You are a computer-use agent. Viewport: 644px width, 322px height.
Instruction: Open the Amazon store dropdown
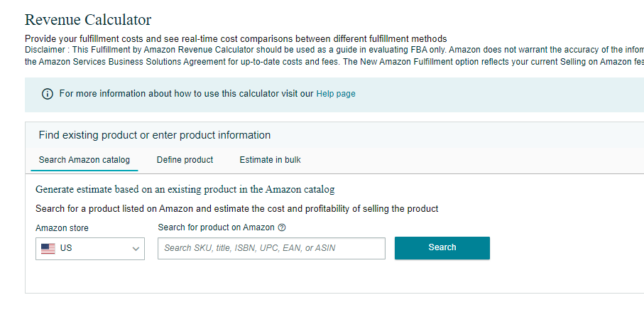click(x=90, y=248)
